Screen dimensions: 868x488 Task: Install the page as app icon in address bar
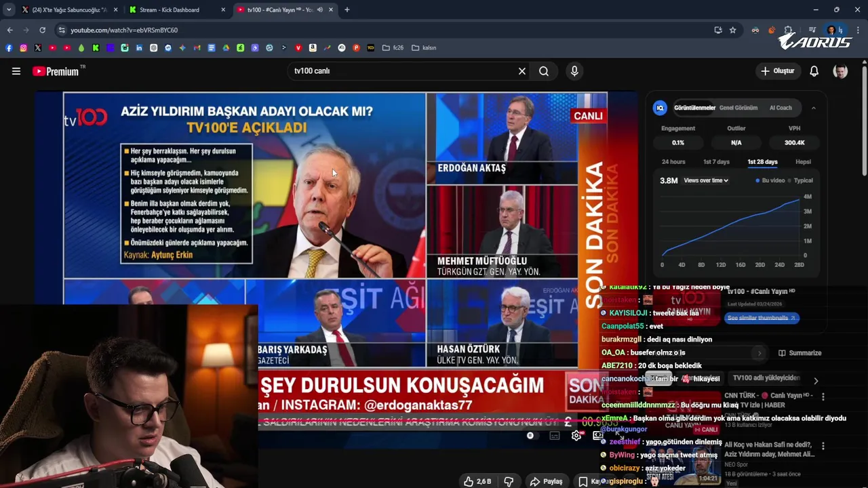[x=718, y=30]
